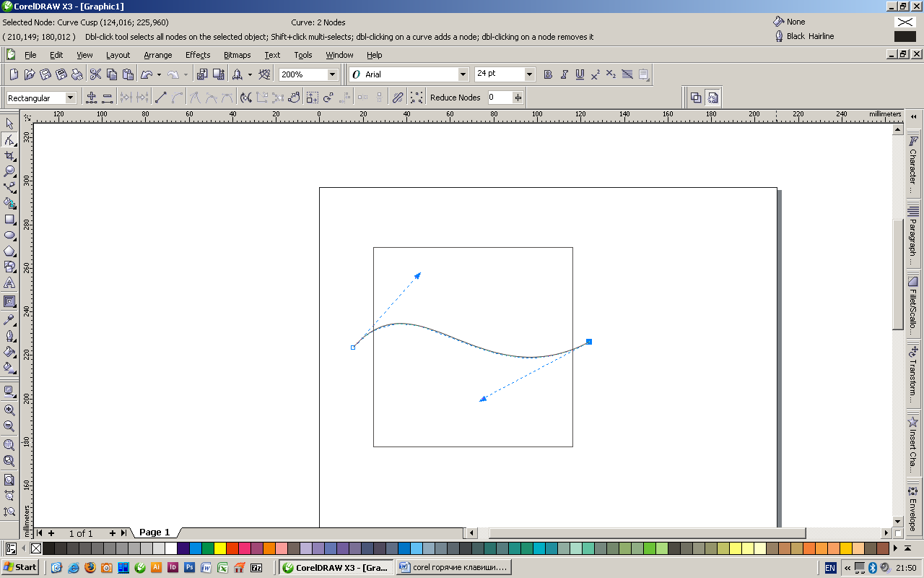Click the Reduce Nodes value field
Image resolution: width=924 pixels, height=578 pixels.
coord(500,98)
